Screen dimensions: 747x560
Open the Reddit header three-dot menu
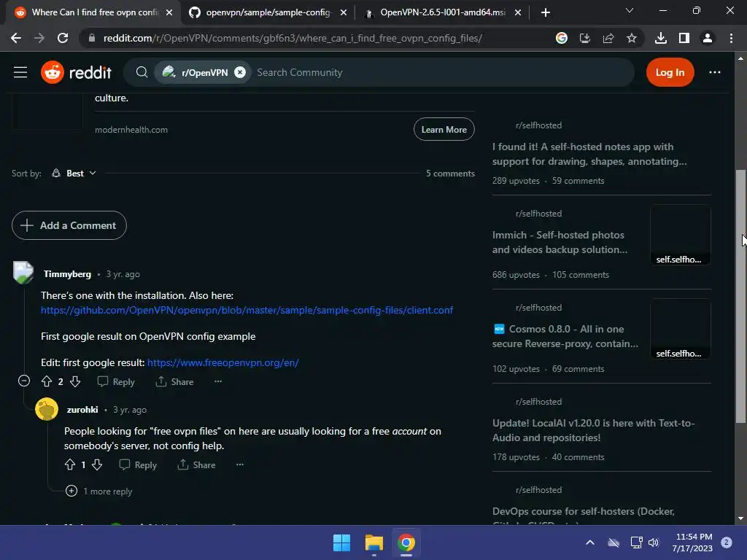pyautogui.click(x=715, y=72)
